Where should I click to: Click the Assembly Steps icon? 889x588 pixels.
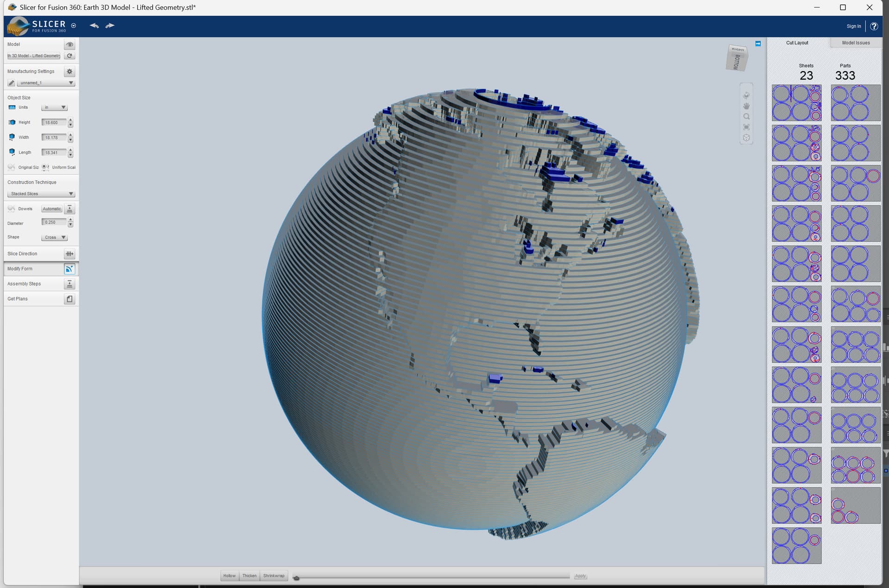coord(69,284)
